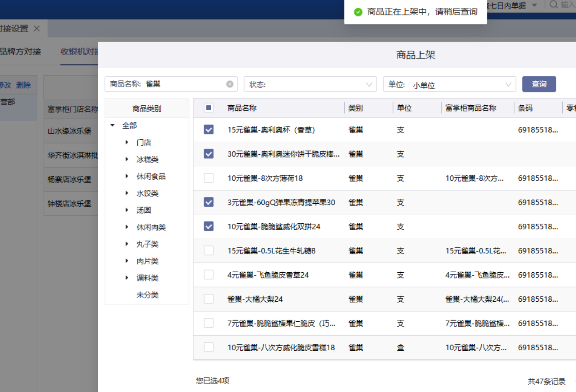Open the 七日内单据 dropdown arrow
This screenshot has height=392, width=576.
(x=534, y=5)
